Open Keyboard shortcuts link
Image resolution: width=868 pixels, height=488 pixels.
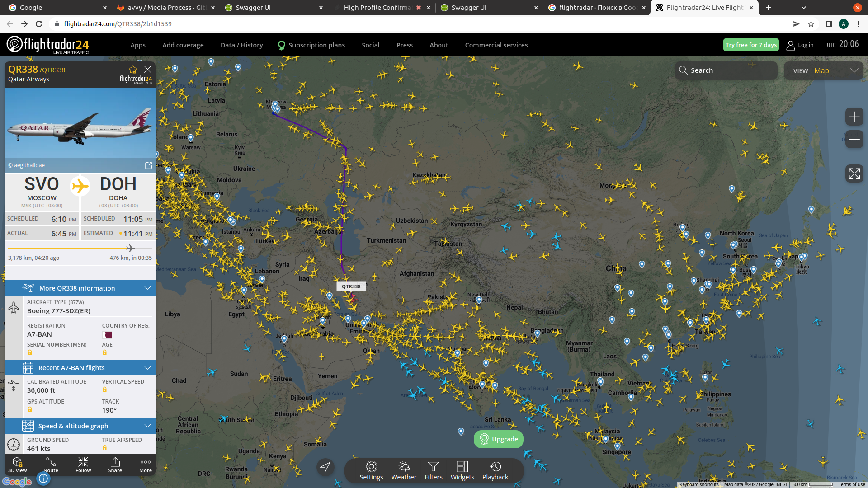699,484
